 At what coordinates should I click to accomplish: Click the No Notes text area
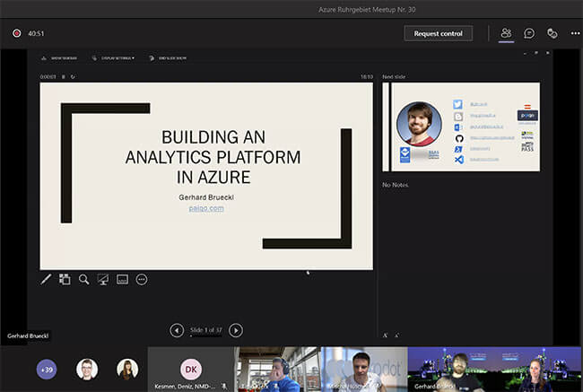point(396,185)
